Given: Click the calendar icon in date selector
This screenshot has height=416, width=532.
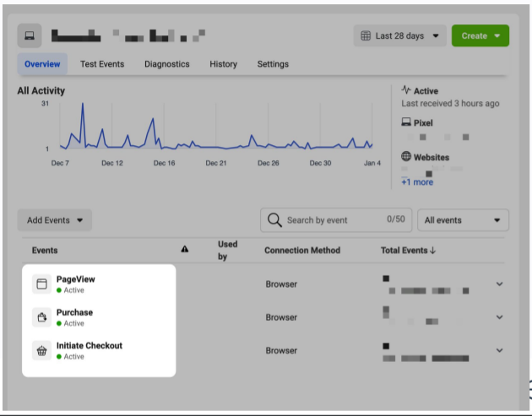Looking at the screenshot, I should (366, 35).
